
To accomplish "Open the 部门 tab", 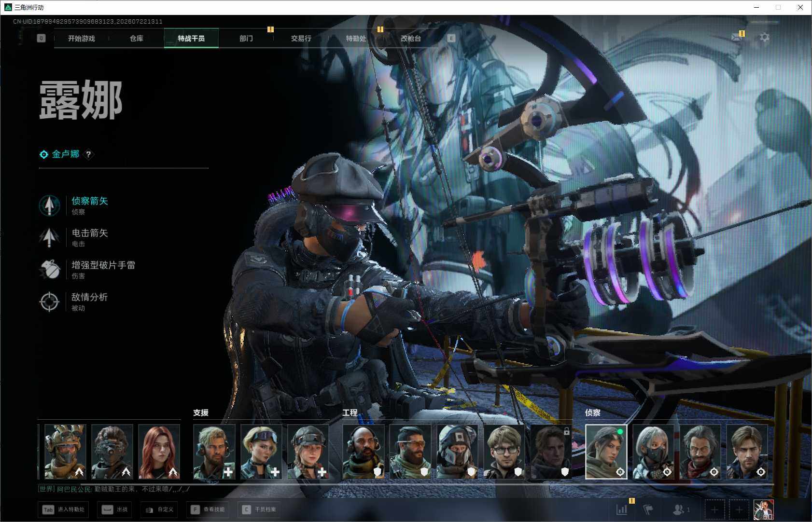I will pyautogui.click(x=246, y=38).
